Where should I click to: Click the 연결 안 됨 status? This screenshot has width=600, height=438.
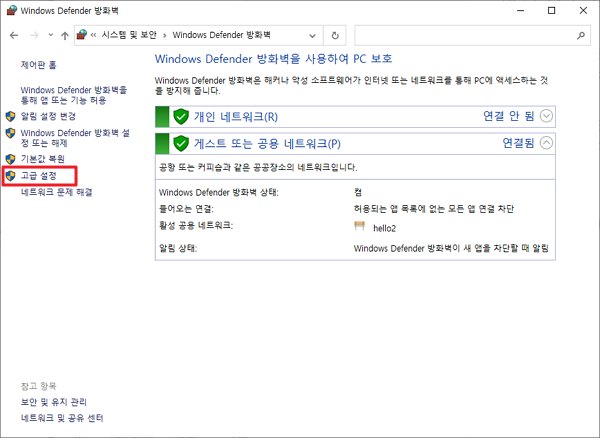pyautogui.click(x=508, y=116)
